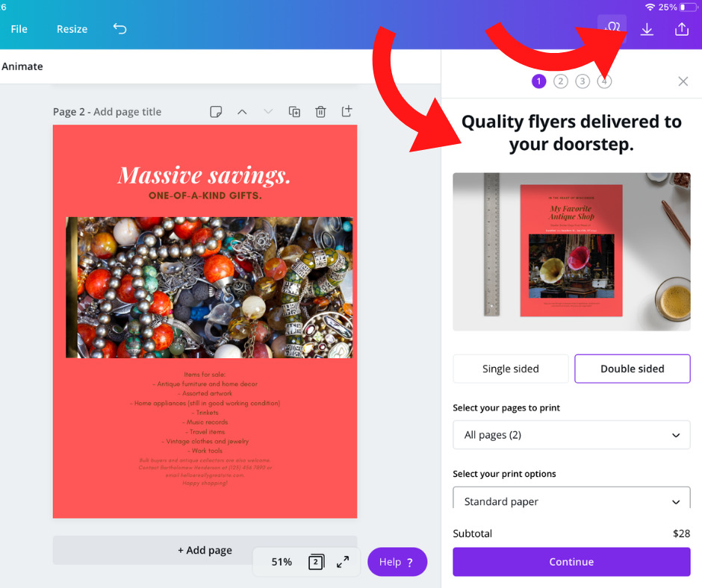Screen dimensions: 702x588
Task: Open the 51% zoom level selector
Action: click(281, 562)
